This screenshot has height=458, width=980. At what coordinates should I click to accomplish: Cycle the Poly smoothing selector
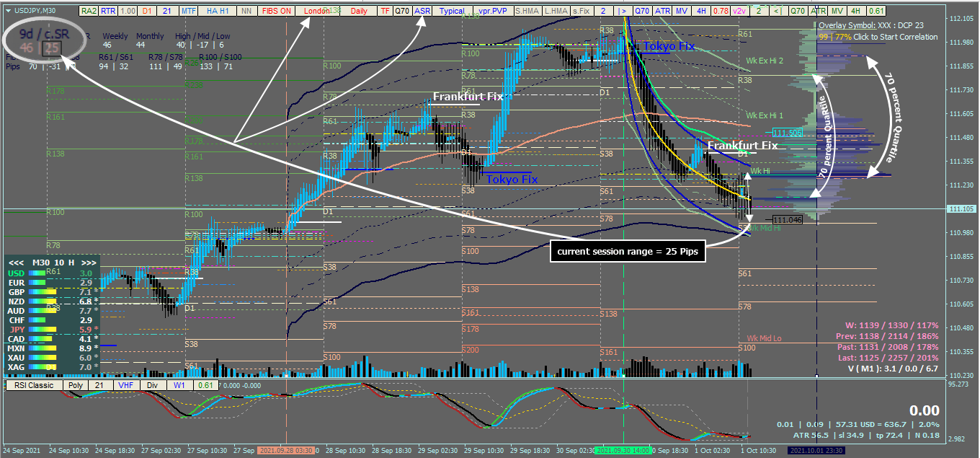pos(75,385)
